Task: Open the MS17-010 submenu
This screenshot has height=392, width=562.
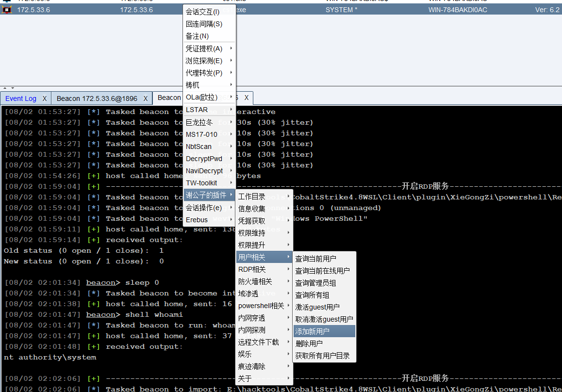Action: pos(209,134)
